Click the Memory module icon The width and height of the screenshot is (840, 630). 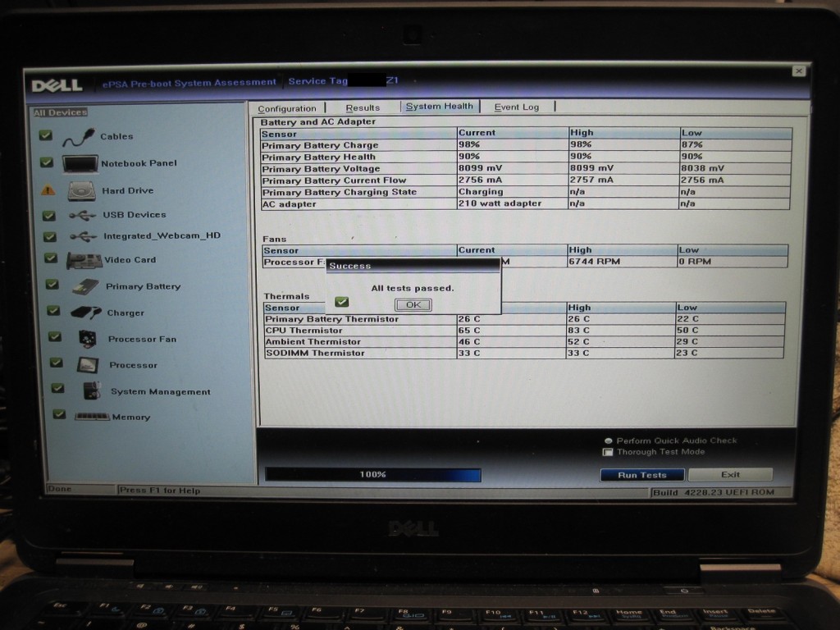(x=92, y=416)
